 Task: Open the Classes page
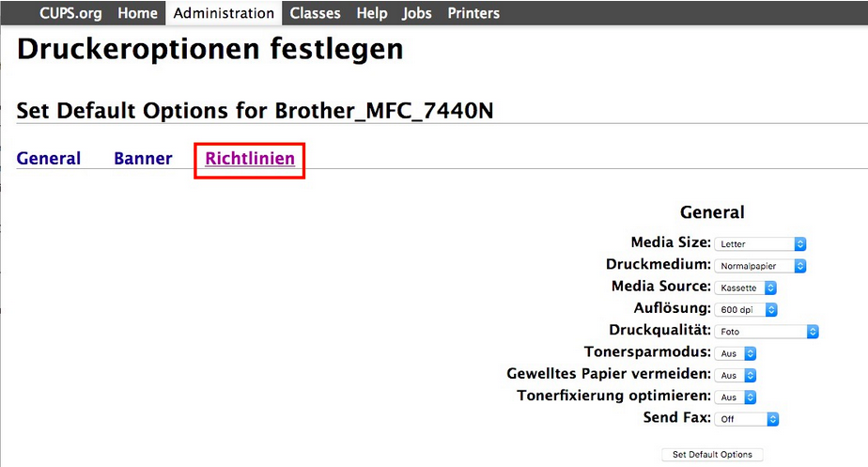(316, 13)
